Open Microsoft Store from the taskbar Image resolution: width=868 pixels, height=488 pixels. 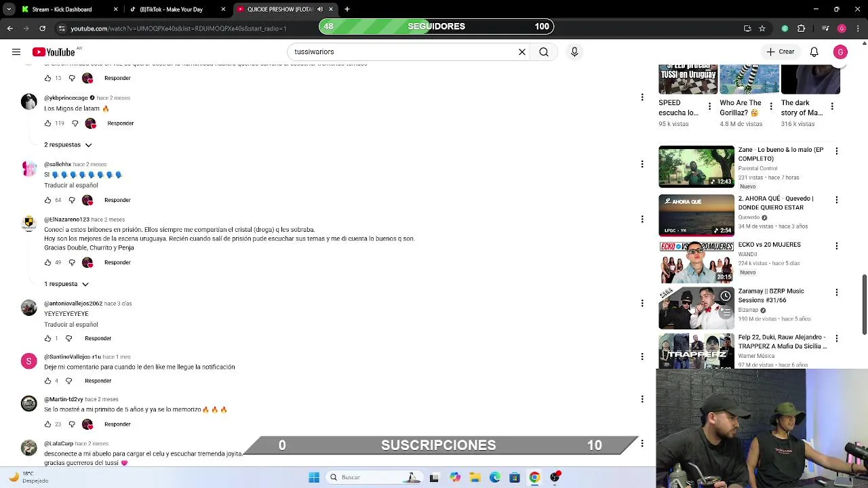(515, 477)
